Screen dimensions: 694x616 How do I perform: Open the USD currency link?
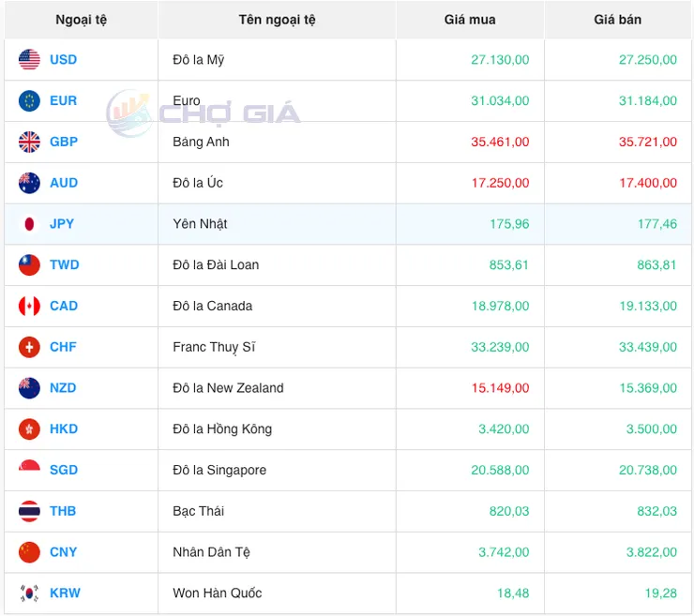(x=63, y=60)
